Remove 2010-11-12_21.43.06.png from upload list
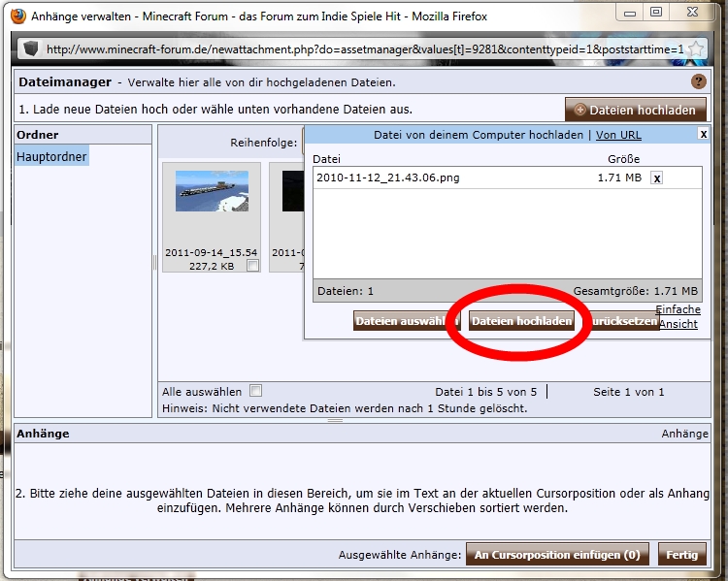The image size is (728, 581). pyautogui.click(x=657, y=178)
